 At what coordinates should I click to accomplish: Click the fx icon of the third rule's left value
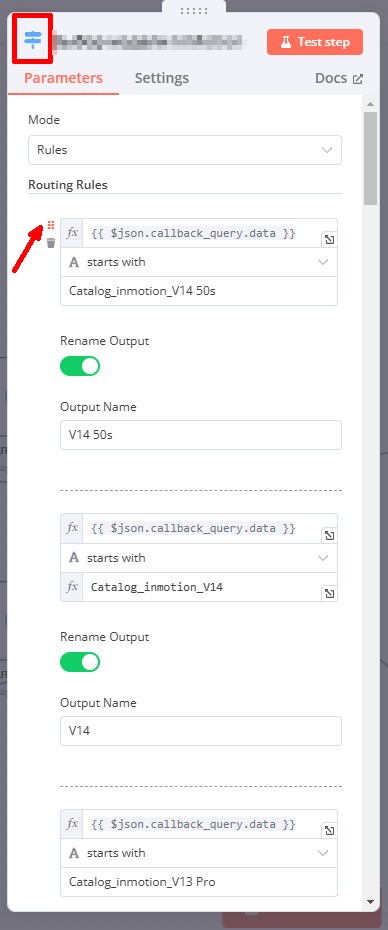[72, 824]
